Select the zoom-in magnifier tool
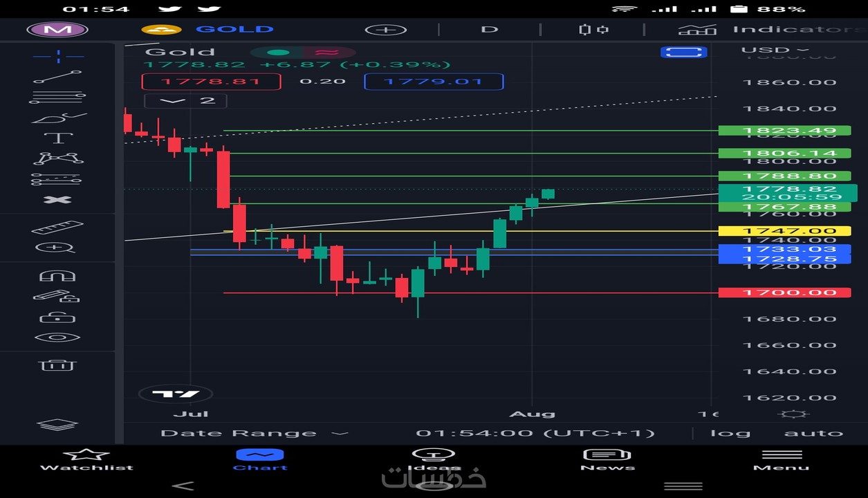The image size is (868, 498). (x=59, y=247)
